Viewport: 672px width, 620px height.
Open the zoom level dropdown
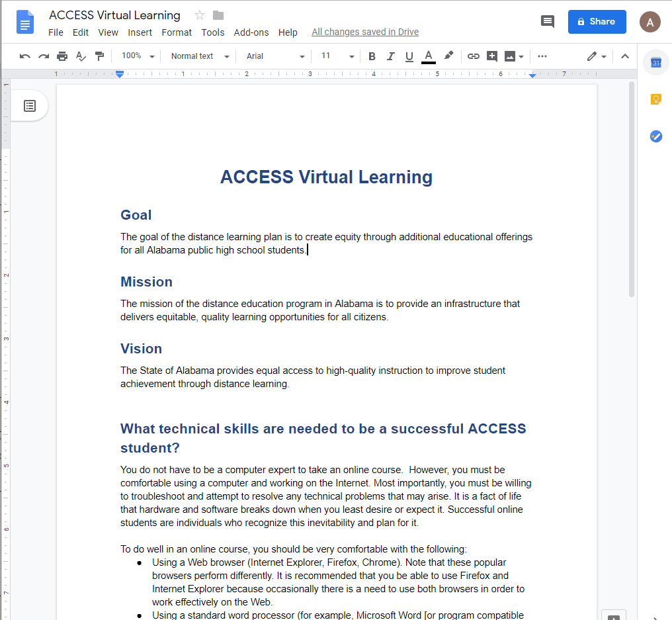coord(138,56)
